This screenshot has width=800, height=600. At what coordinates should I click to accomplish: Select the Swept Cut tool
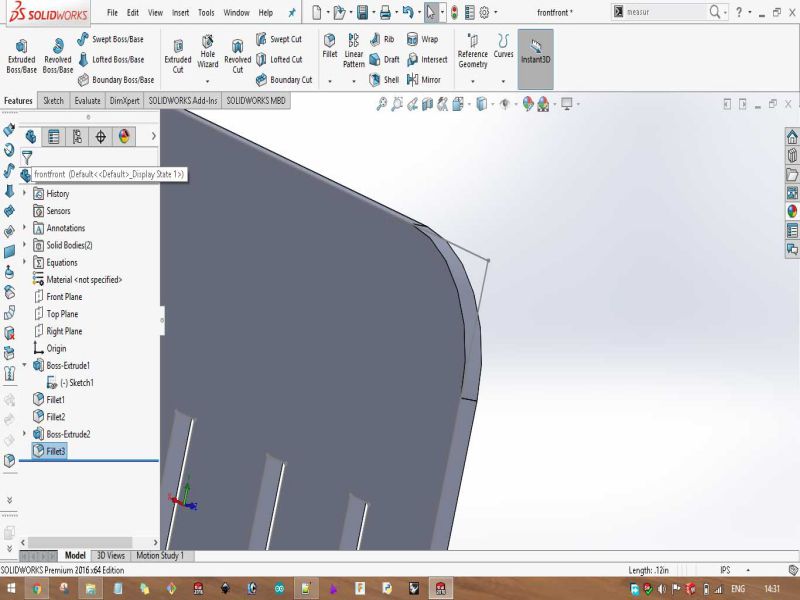coord(279,39)
